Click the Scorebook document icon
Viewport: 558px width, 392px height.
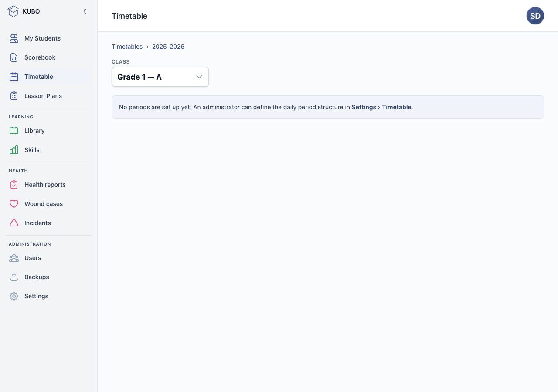coord(14,57)
